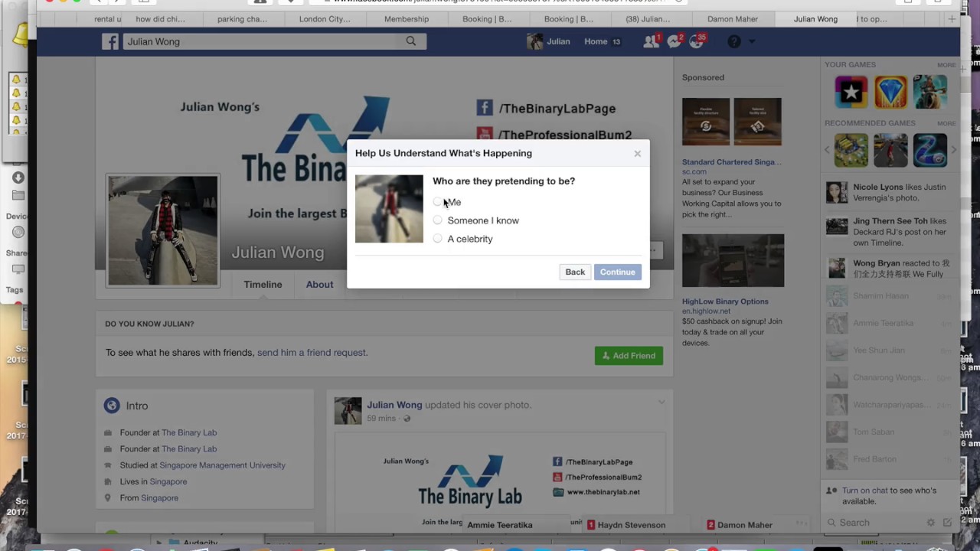
Task: Click the Facebook logo icon
Action: pyautogui.click(x=110, y=41)
